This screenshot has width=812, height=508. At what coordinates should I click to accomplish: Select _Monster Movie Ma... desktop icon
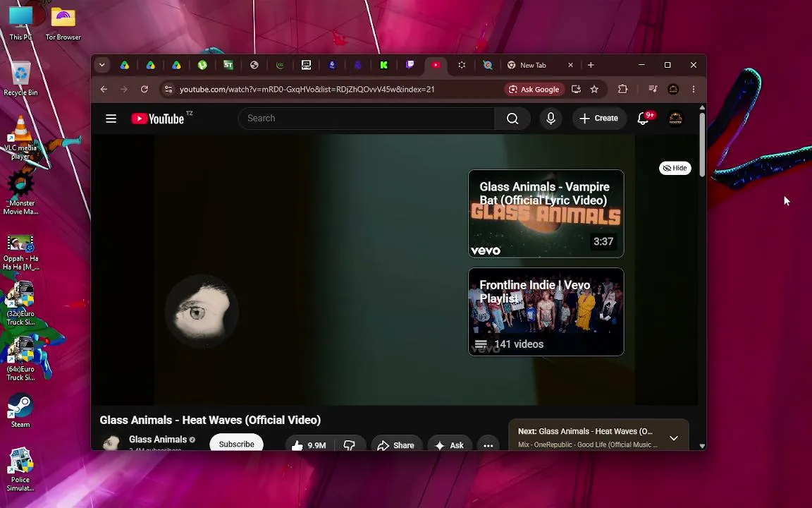tap(20, 193)
